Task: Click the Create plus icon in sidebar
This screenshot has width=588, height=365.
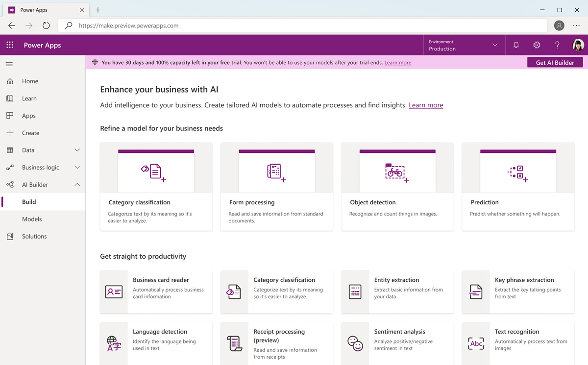Action: tap(10, 133)
